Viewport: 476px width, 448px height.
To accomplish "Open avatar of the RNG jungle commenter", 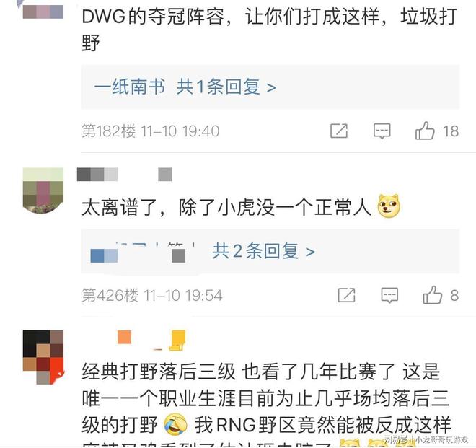I will pos(43,357).
